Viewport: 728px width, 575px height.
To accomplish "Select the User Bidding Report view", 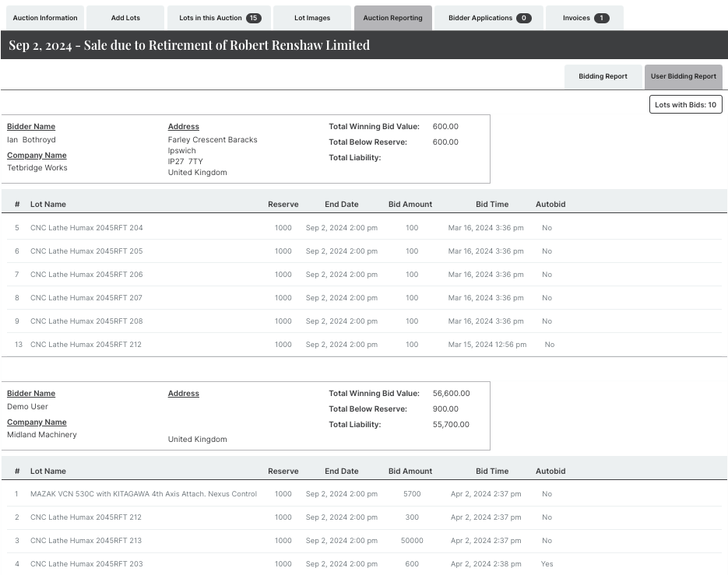I will (x=683, y=76).
